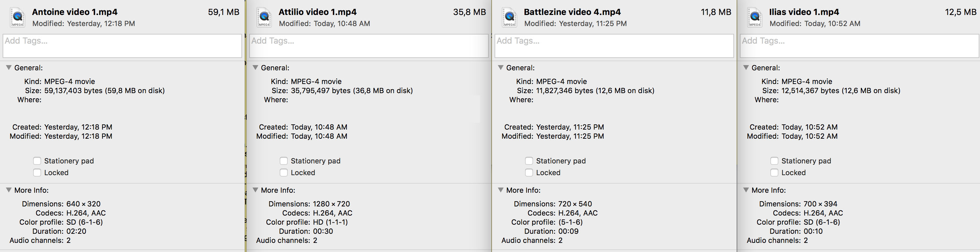
Task: Click the Antoine video 1.mp4 file icon
Action: pyautogui.click(x=17, y=17)
